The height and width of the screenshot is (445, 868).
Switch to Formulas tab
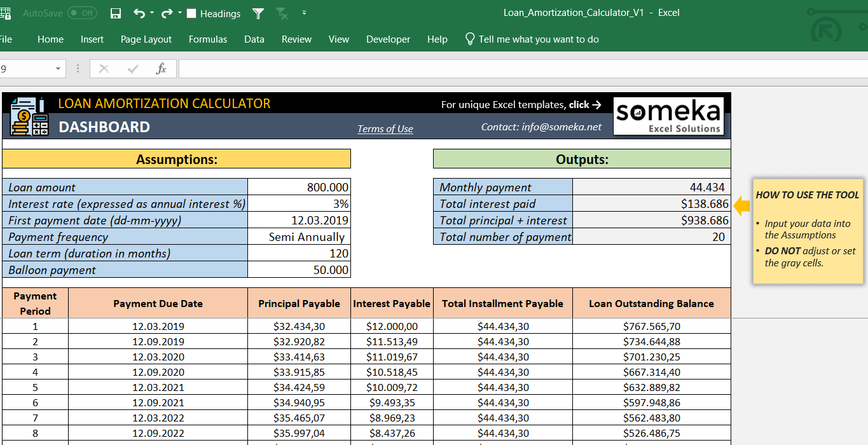coord(208,39)
